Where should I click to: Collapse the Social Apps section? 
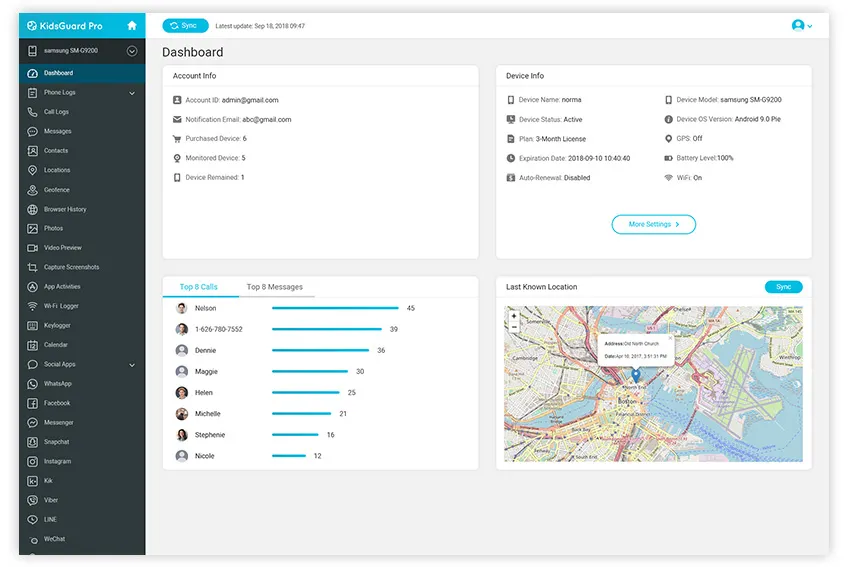coord(132,365)
